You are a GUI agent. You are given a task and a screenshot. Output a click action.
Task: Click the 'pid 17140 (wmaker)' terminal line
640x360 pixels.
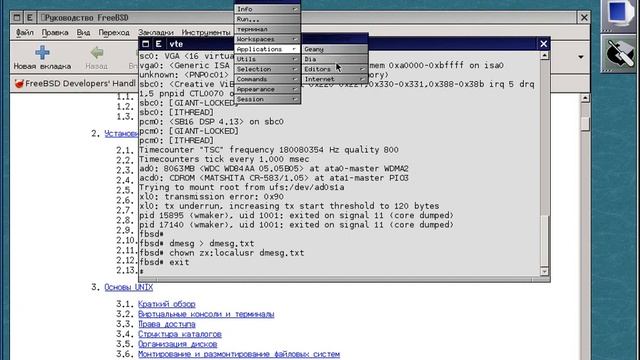[x=296, y=225]
